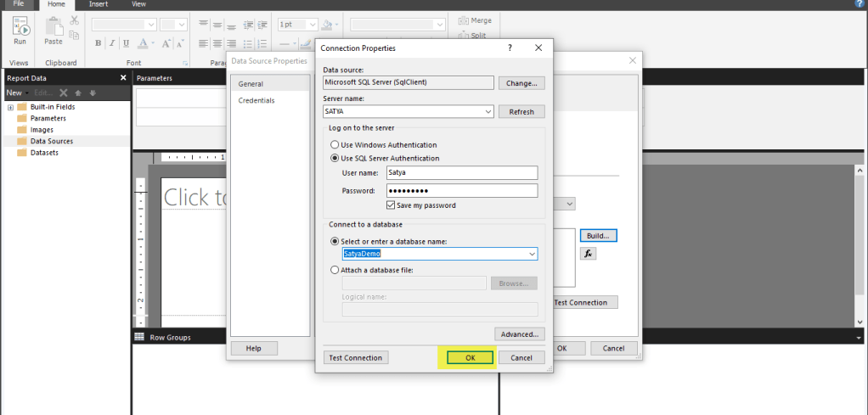Click the expression fx button

588,253
